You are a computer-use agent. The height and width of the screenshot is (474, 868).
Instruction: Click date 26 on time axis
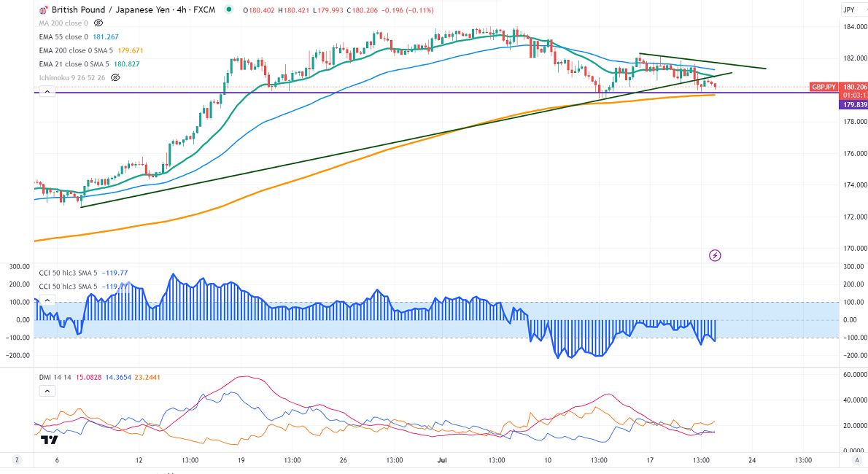click(x=344, y=460)
